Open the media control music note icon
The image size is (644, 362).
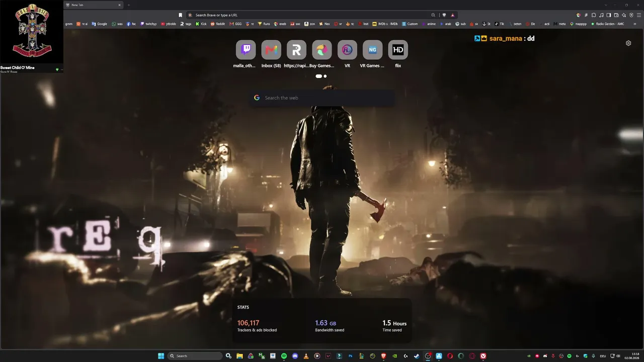click(x=601, y=15)
